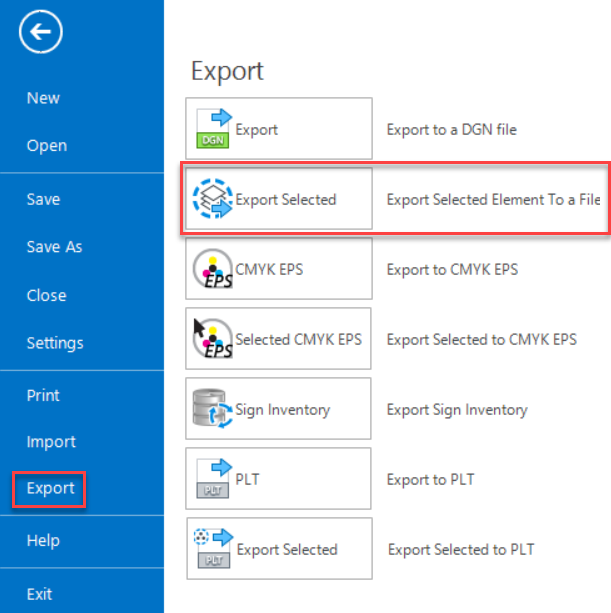The height and width of the screenshot is (613, 611).
Task: Click the PLT export icon
Action: 212,479
